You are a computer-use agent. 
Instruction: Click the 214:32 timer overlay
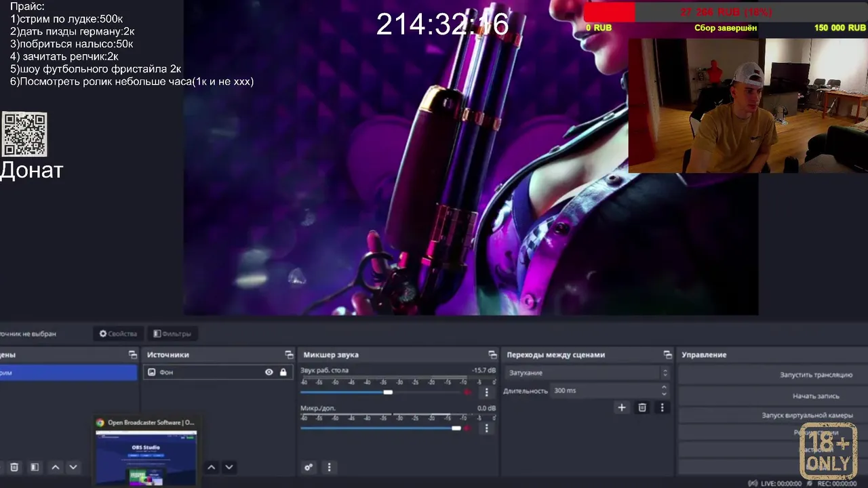pyautogui.click(x=442, y=24)
